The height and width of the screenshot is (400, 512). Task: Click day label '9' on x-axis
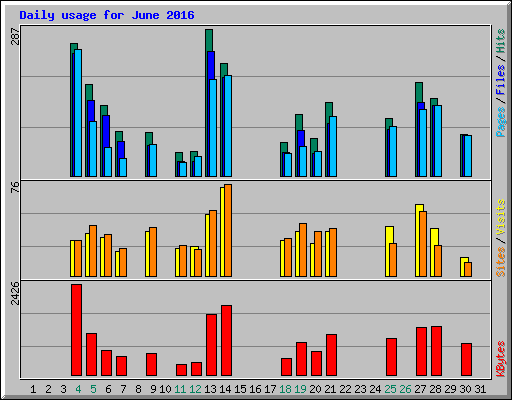[x=153, y=389]
